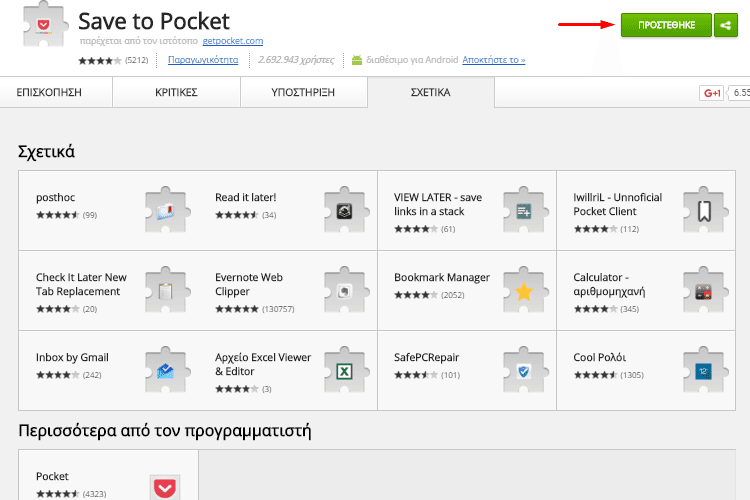The width and height of the screenshot is (750, 500).
Task: Open Check It Later New Tab Replacement
Action: [x=81, y=284]
